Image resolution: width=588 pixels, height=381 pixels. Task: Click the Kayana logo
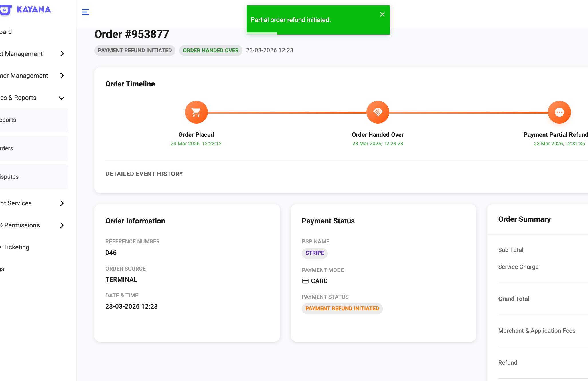click(26, 10)
